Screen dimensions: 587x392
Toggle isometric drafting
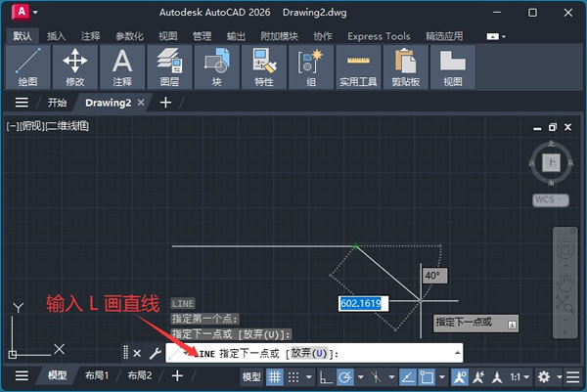376,376
